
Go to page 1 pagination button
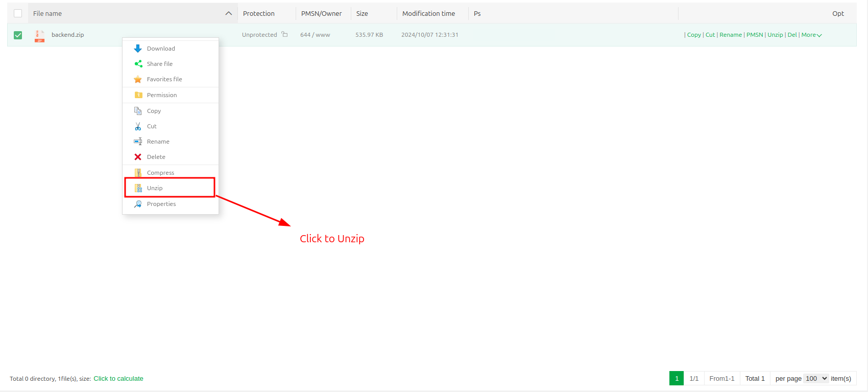[677, 378]
